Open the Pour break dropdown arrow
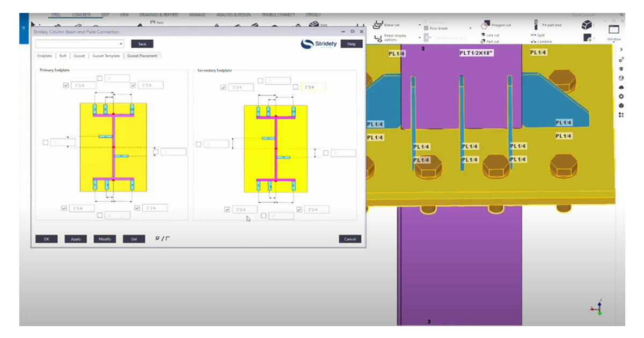The width and height of the screenshot is (644, 338). click(x=471, y=28)
